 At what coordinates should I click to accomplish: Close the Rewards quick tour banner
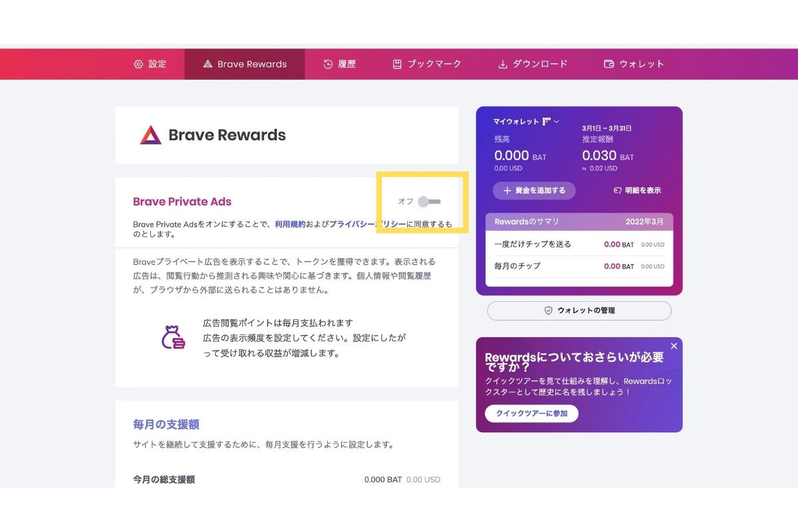point(674,346)
